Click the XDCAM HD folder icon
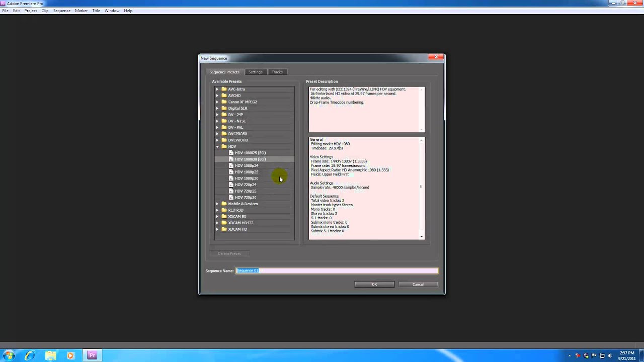 click(224, 229)
